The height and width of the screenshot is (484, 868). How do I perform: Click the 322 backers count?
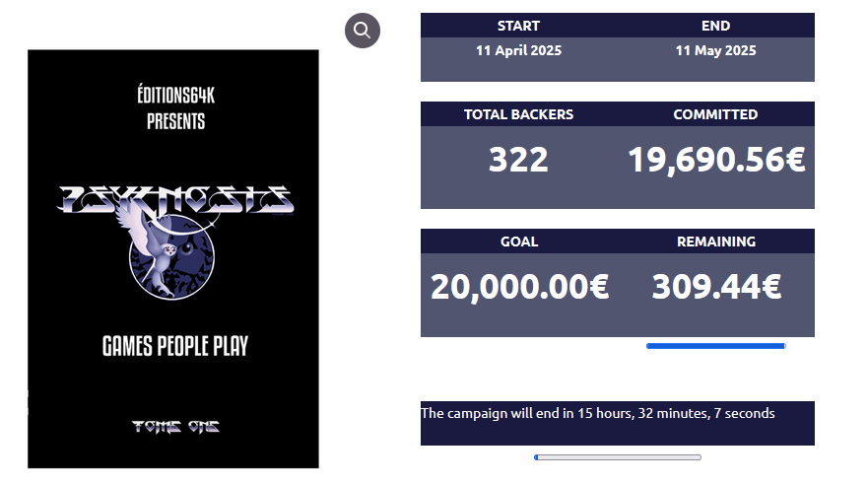[518, 160]
